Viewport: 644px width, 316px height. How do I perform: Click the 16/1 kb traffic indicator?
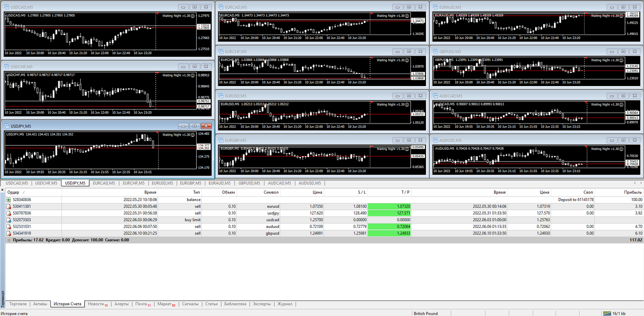(x=619, y=313)
